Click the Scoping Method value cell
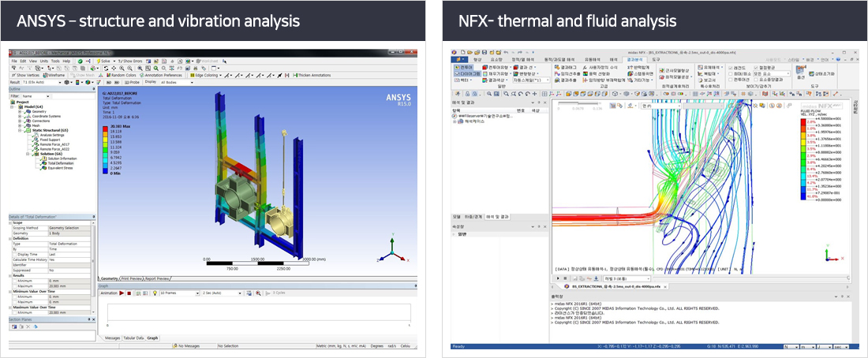The image size is (868, 358). click(x=69, y=227)
